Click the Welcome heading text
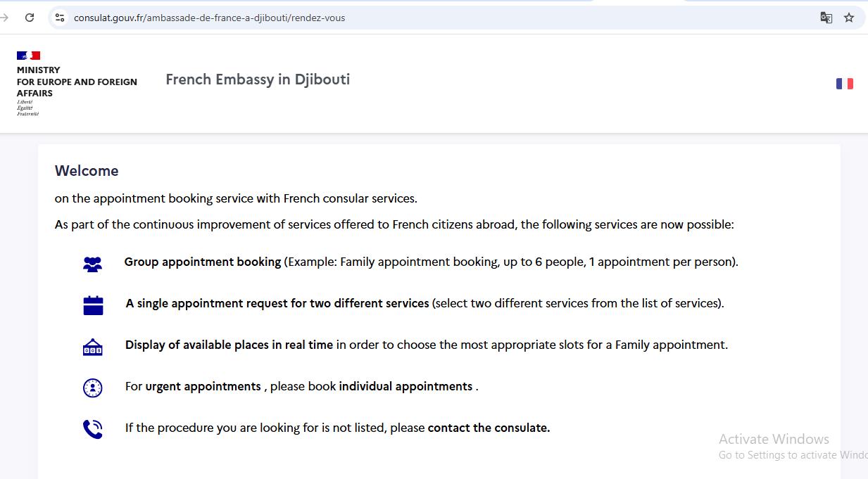Screen dimensions: 868x479 87,171
